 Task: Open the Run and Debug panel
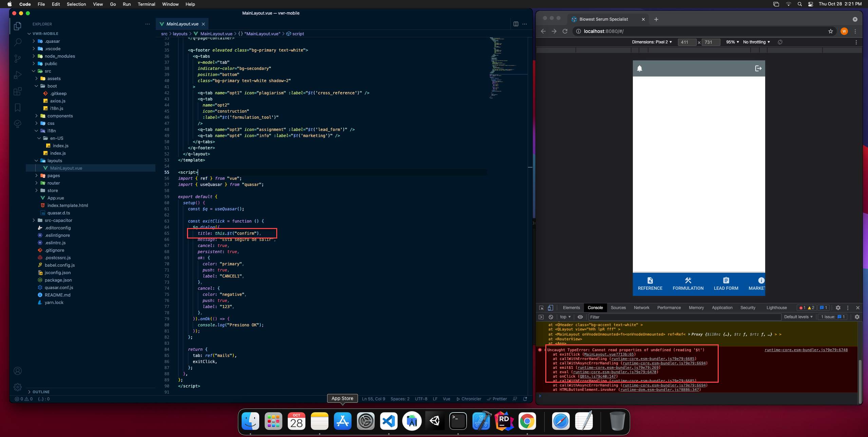pyautogui.click(x=18, y=75)
